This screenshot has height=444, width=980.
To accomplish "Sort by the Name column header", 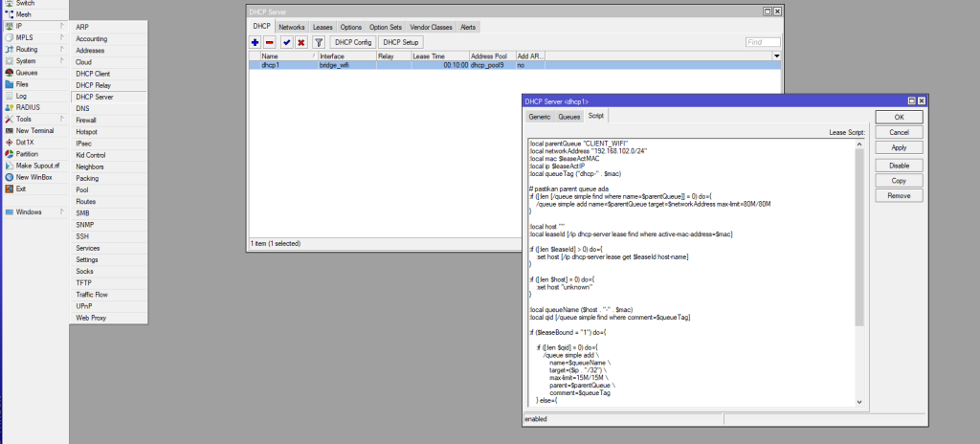I will coord(288,56).
